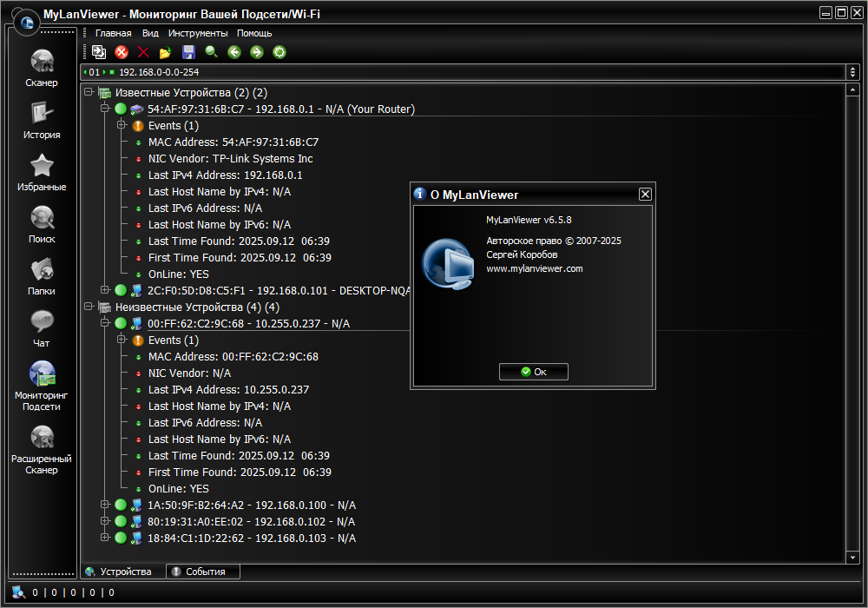
Task: Show Избранные favorites in the sidebar
Action: (42, 172)
